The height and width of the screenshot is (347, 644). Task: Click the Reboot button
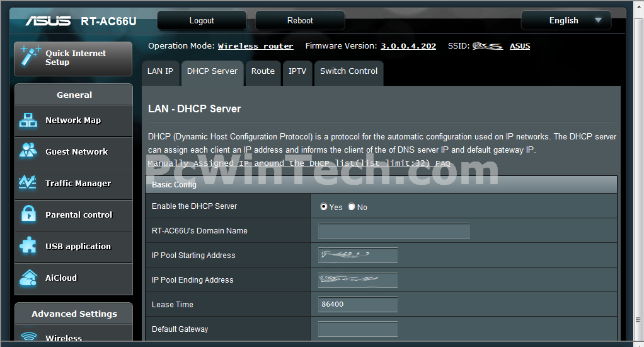300,21
